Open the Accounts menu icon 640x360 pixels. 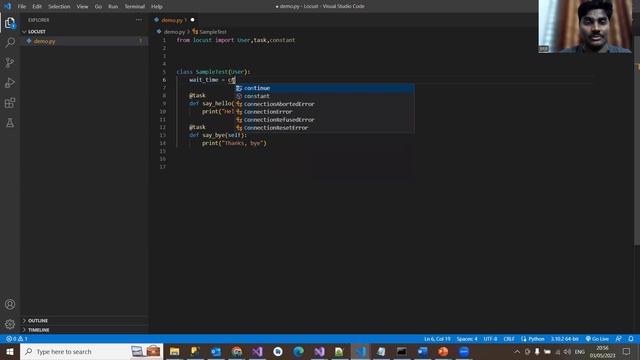[x=10, y=304]
